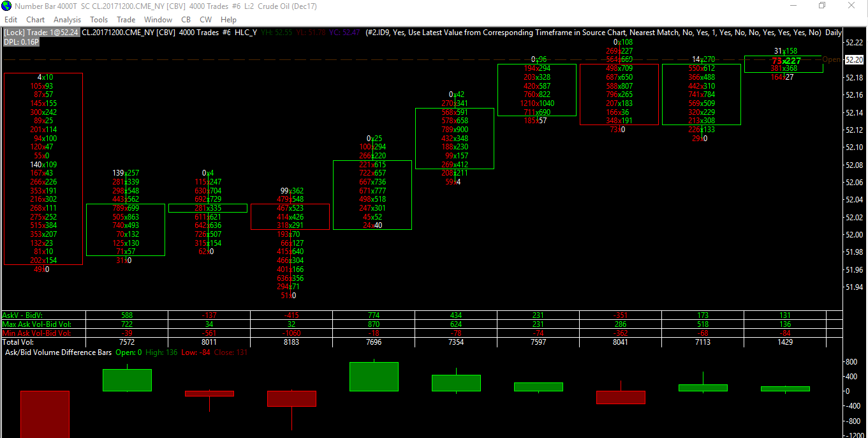Select the '642x636' number bar cell
The image size is (868, 438).
pos(208,225)
